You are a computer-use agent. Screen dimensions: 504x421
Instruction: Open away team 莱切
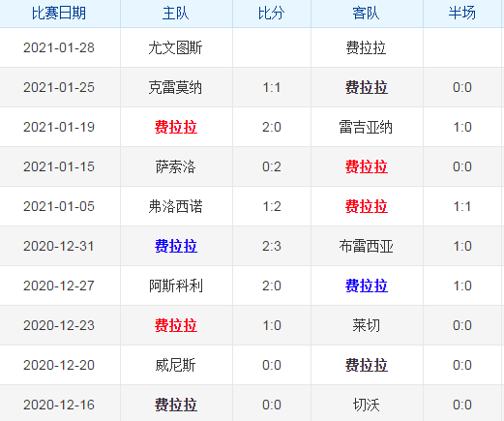click(366, 325)
